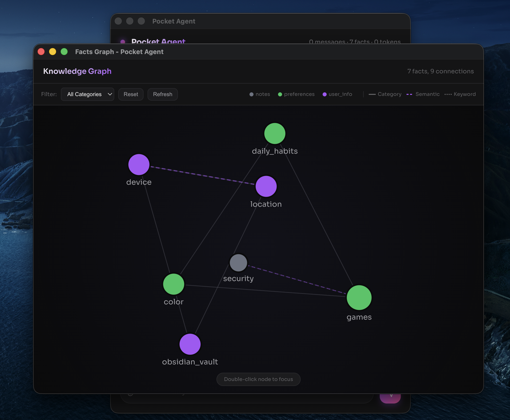Click the Knowledge Graph title

pyautogui.click(x=77, y=71)
